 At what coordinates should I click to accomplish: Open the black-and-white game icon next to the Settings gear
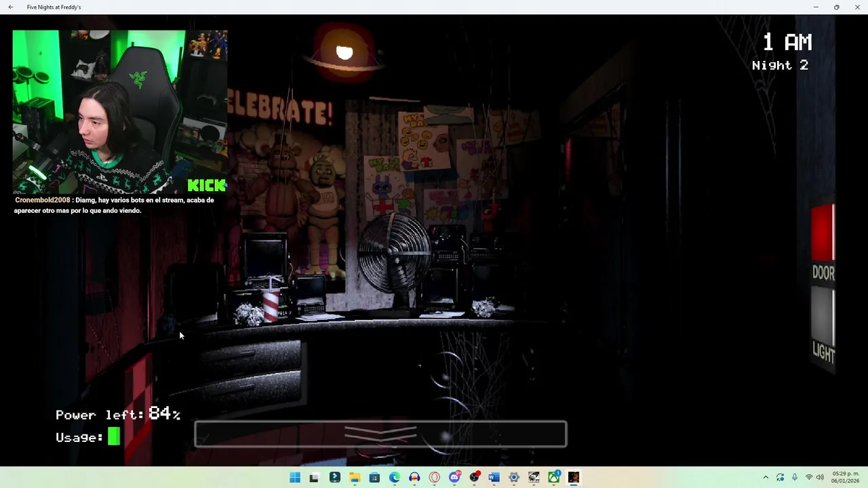(534, 478)
